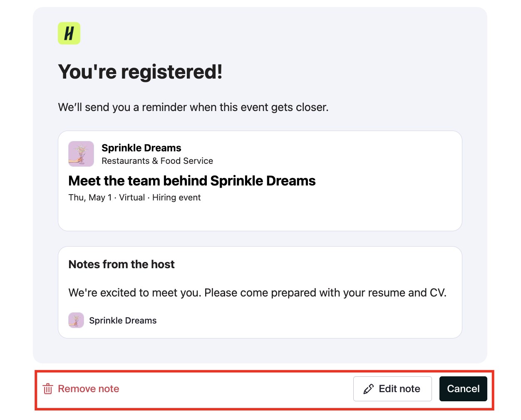
Task: Open the Edit note button
Action: pos(392,389)
